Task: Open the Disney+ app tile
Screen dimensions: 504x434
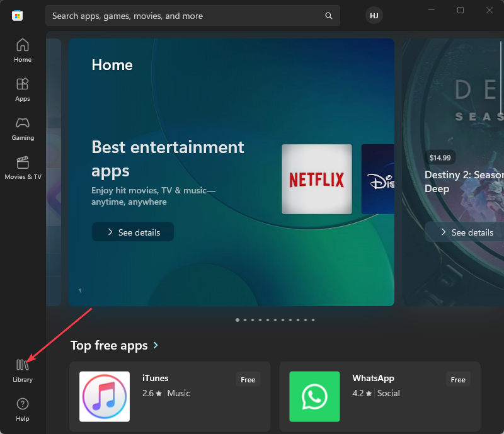Action: [378, 179]
